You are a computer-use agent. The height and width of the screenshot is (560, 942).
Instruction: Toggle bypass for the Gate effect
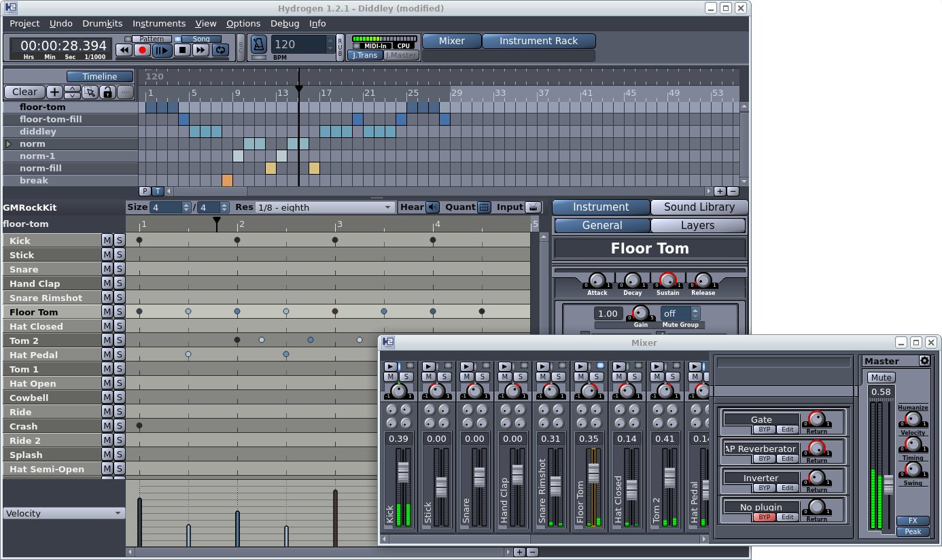[765, 430]
